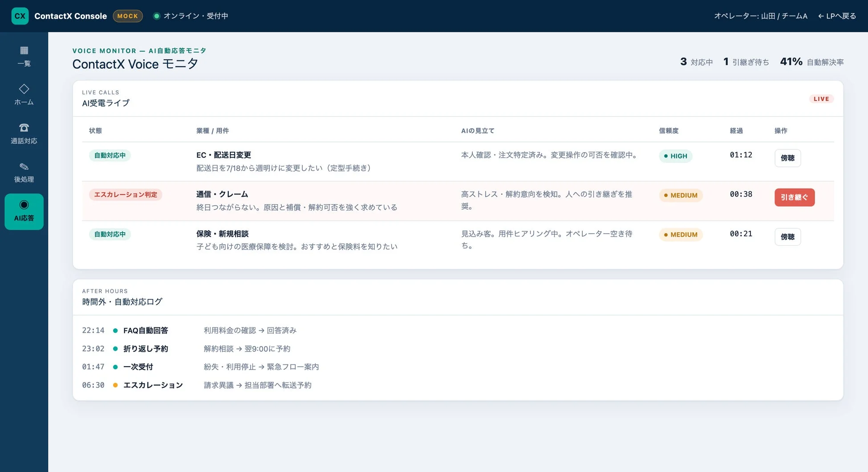The width and height of the screenshot is (868, 472).
Task: Click the ContactX Voice モニタ page title
Action: [135, 64]
